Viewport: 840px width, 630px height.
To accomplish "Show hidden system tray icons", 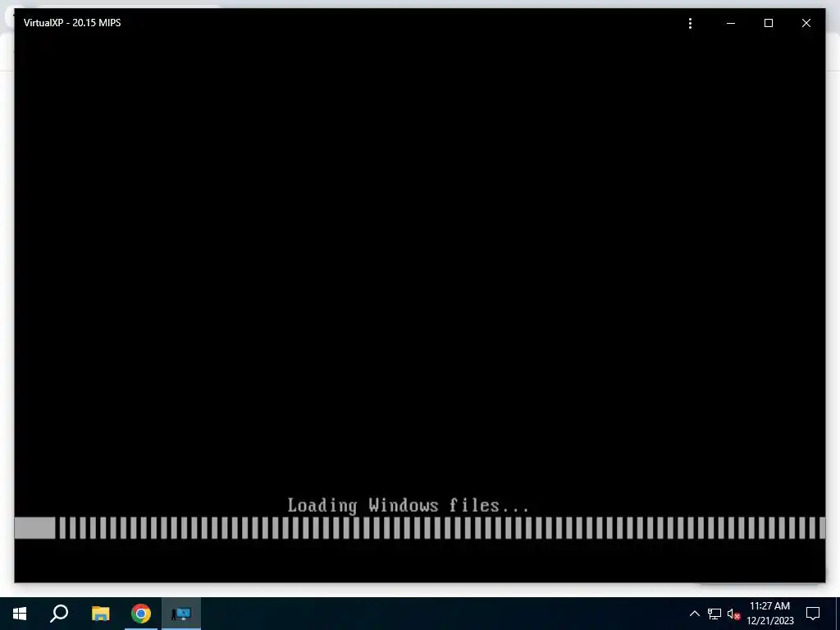I will (694, 614).
